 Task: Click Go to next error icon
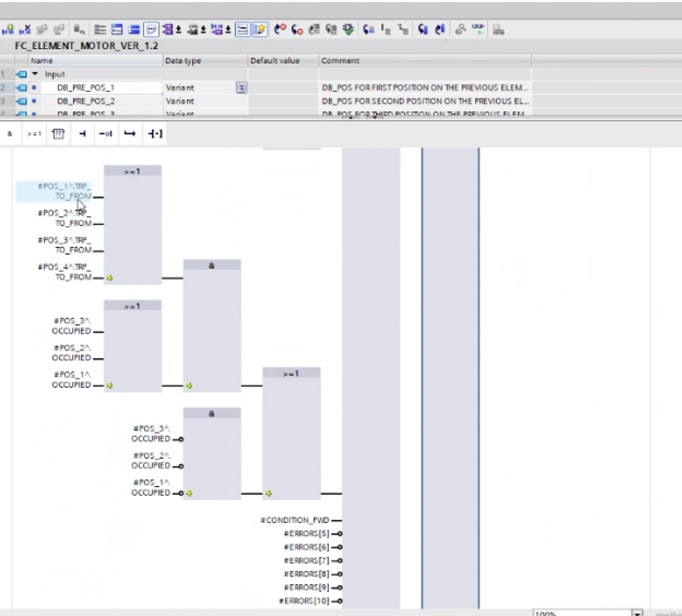280,29
